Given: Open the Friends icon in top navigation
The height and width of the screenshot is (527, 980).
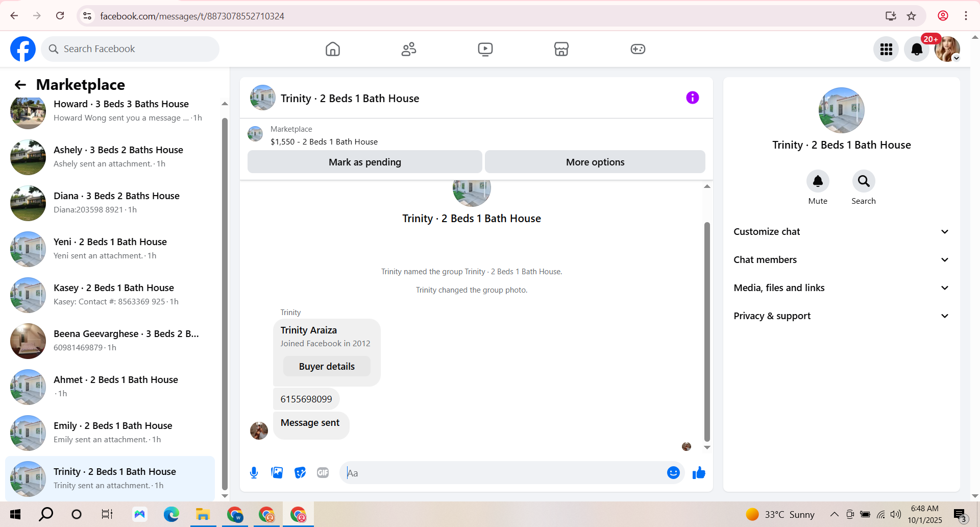Looking at the screenshot, I should tap(409, 49).
